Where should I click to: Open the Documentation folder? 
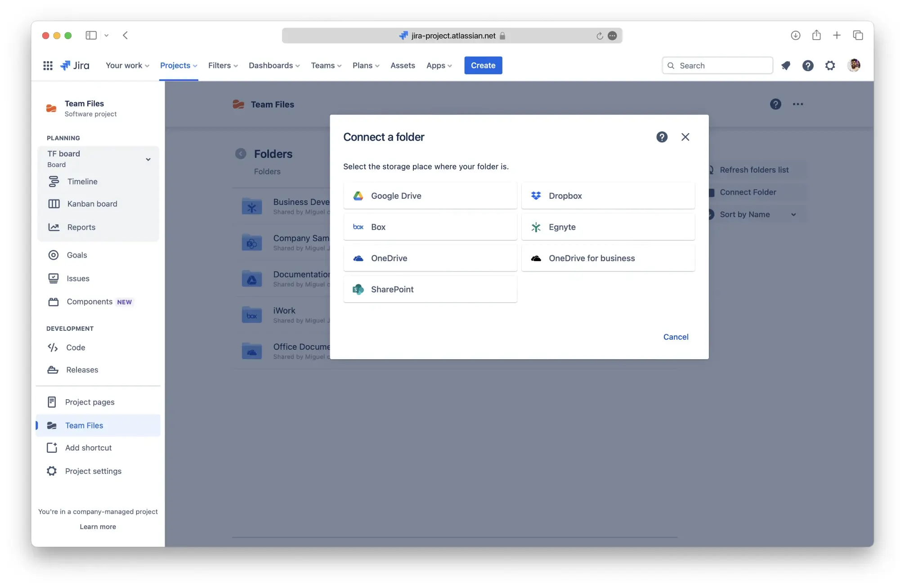pyautogui.click(x=285, y=279)
